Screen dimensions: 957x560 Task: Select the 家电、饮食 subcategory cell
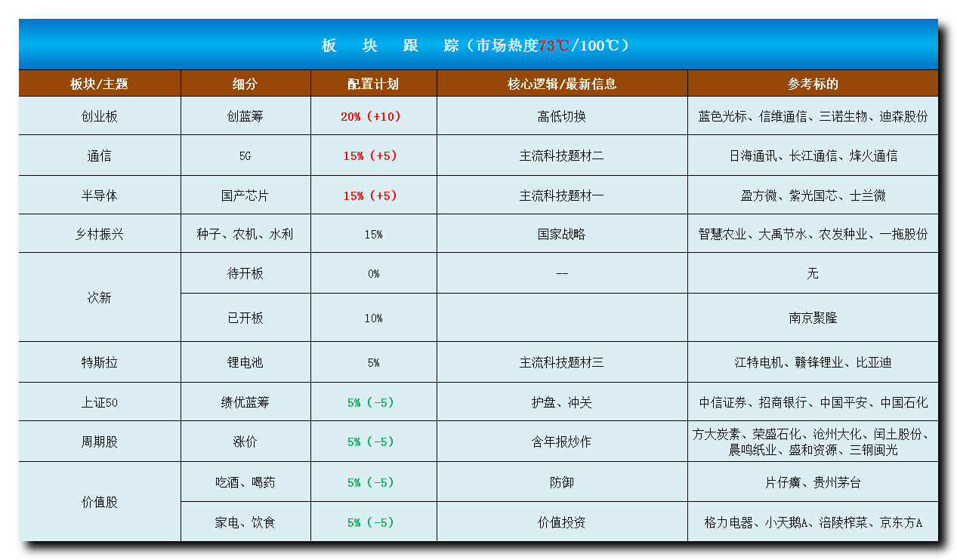tap(245, 522)
